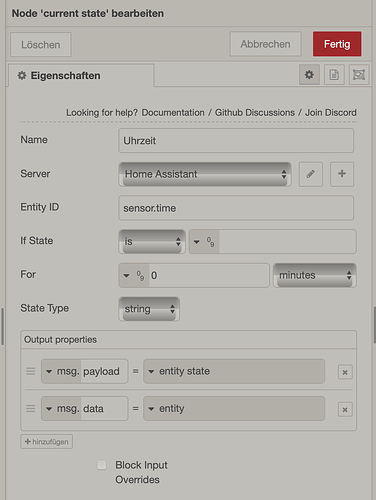
Task: Grab the reorder handle for msg.data row
Action: click(x=31, y=408)
